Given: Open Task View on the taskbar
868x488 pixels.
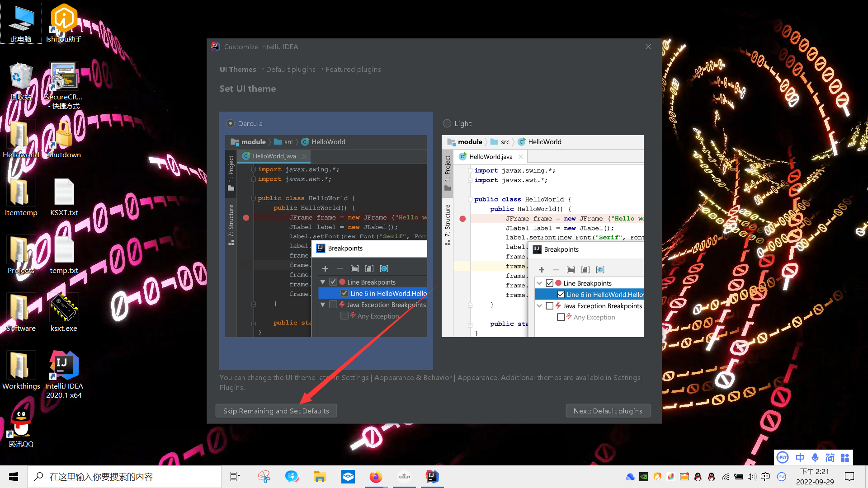Looking at the screenshot, I should click(235, 477).
